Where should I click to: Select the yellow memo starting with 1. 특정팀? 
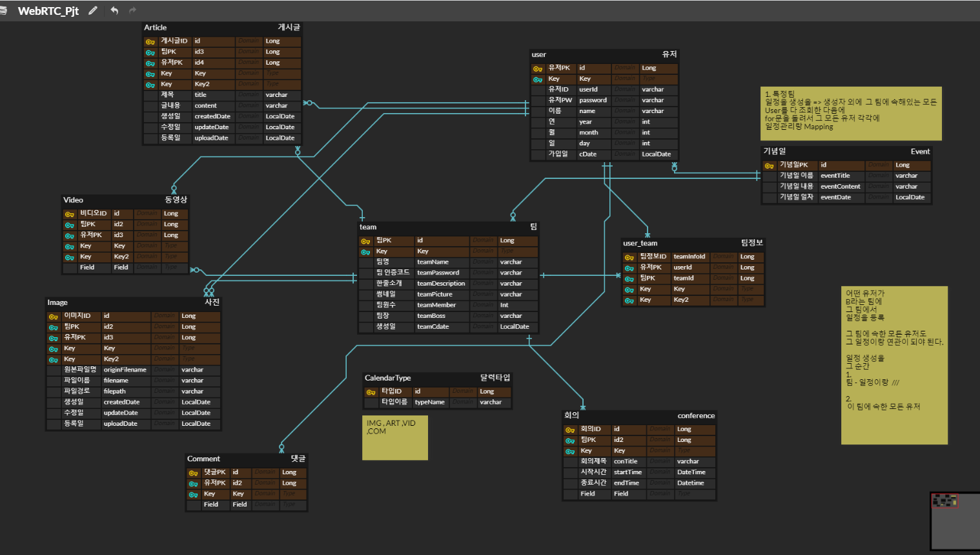coord(851,114)
